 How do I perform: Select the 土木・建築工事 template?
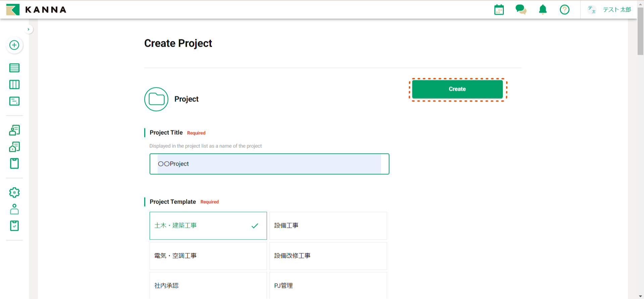(x=208, y=226)
